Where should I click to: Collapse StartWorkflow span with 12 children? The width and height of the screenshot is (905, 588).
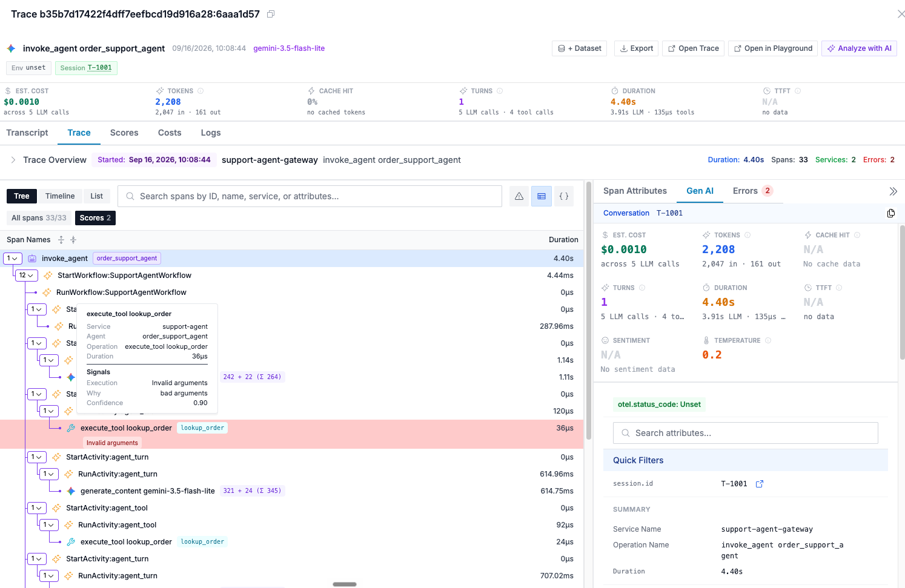pyautogui.click(x=26, y=276)
